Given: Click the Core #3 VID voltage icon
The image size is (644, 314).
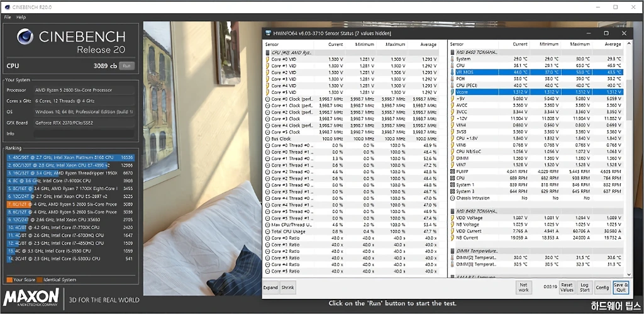Looking at the screenshot, I should (x=268, y=79).
